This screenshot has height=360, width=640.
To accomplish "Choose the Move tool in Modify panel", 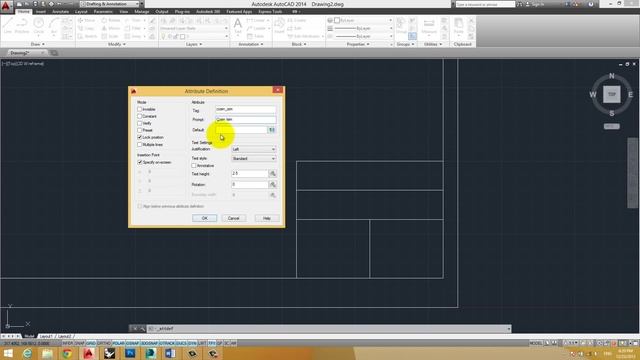I will click(x=87, y=20).
